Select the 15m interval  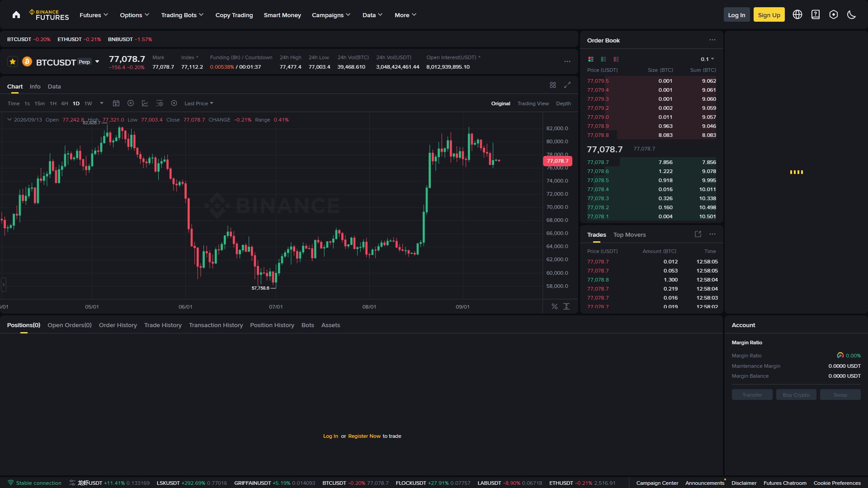[x=40, y=103]
